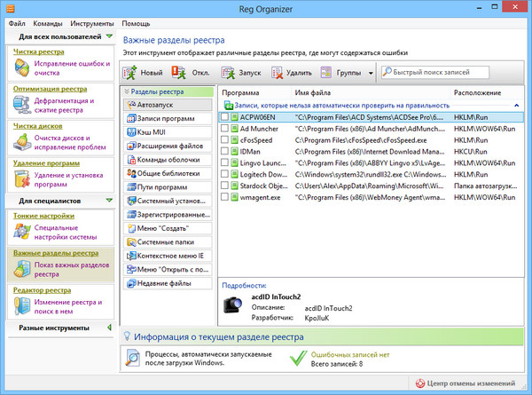Image resolution: width=532 pixels, height=395 pixels.
Task: Collapse Для всех пользователей section
Action: click(x=109, y=37)
